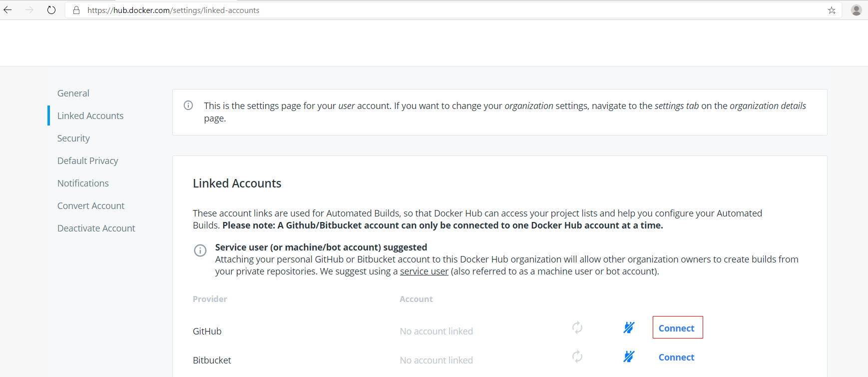
Task: Click the info icon beside Service user suggestion
Action: [200, 250]
